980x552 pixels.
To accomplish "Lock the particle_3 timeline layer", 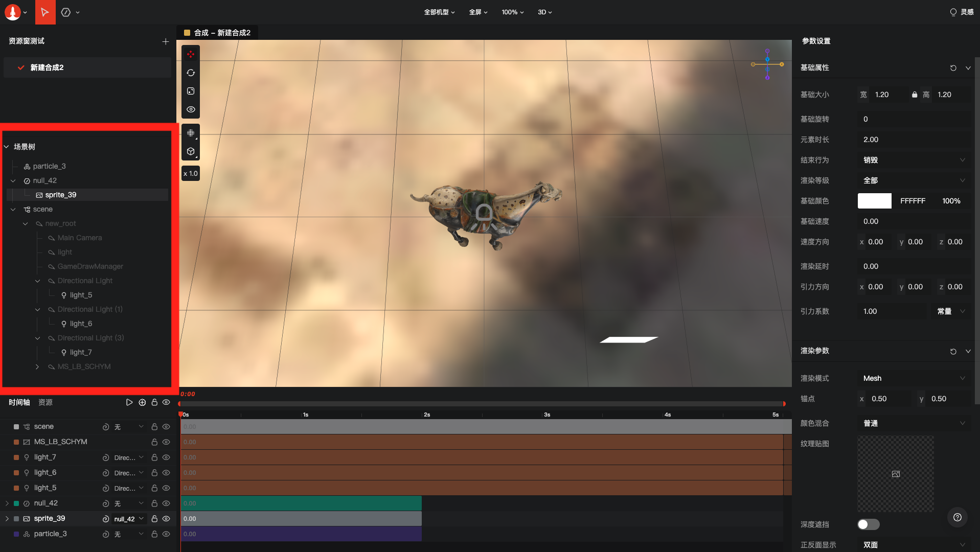I will point(154,534).
